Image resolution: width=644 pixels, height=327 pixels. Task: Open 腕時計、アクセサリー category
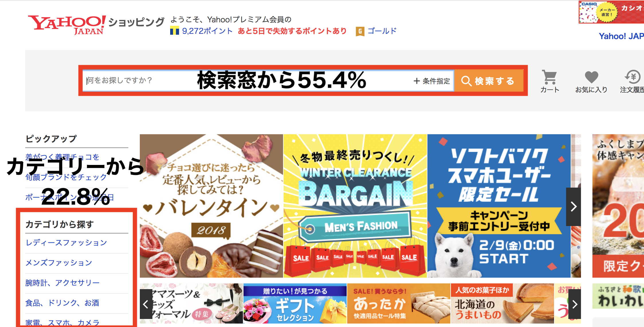(62, 283)
